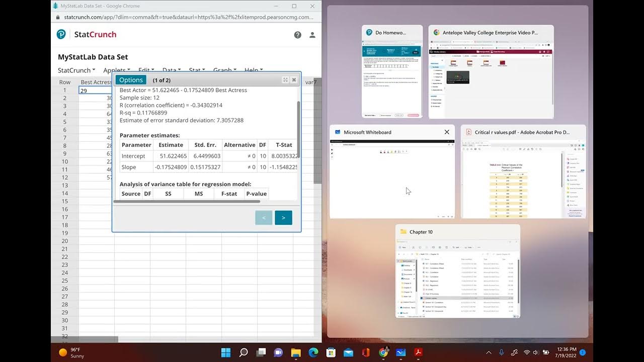Click vertical scrollbar in results dialog
Image resolution: width=644 pixels, height=362 pixels.
(299, 129)
